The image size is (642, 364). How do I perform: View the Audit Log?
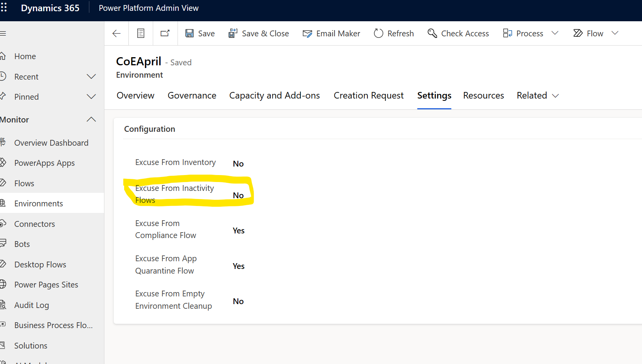point(31,305)
